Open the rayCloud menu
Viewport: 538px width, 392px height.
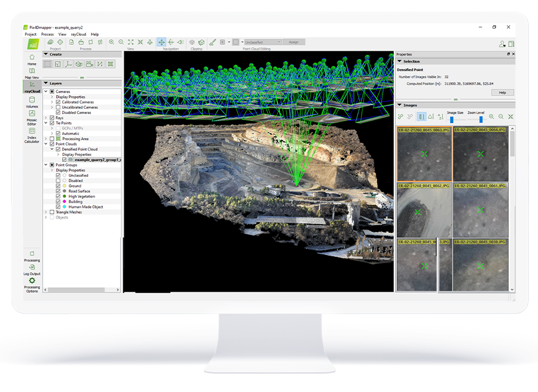point(78,34)
